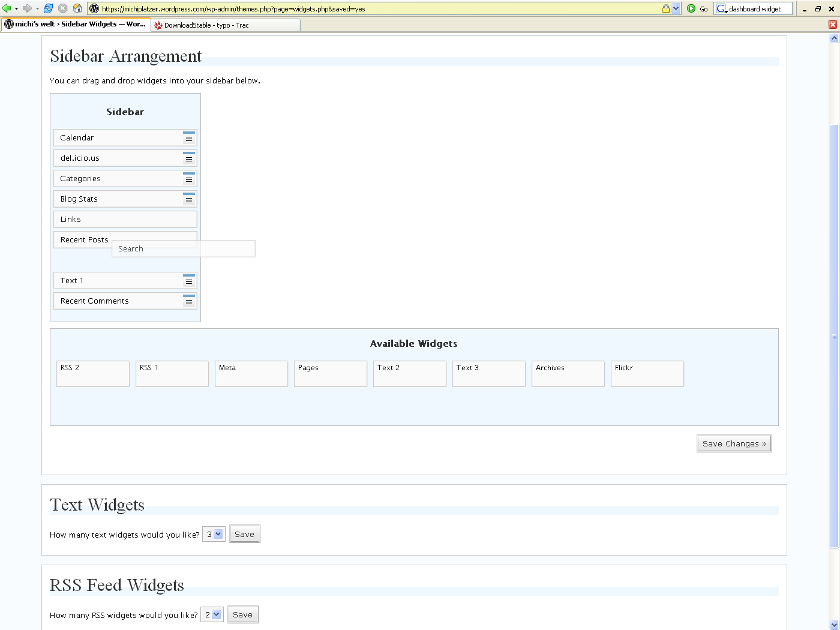
Task: Click the green Go icon
Action: (x=691, y=8)
